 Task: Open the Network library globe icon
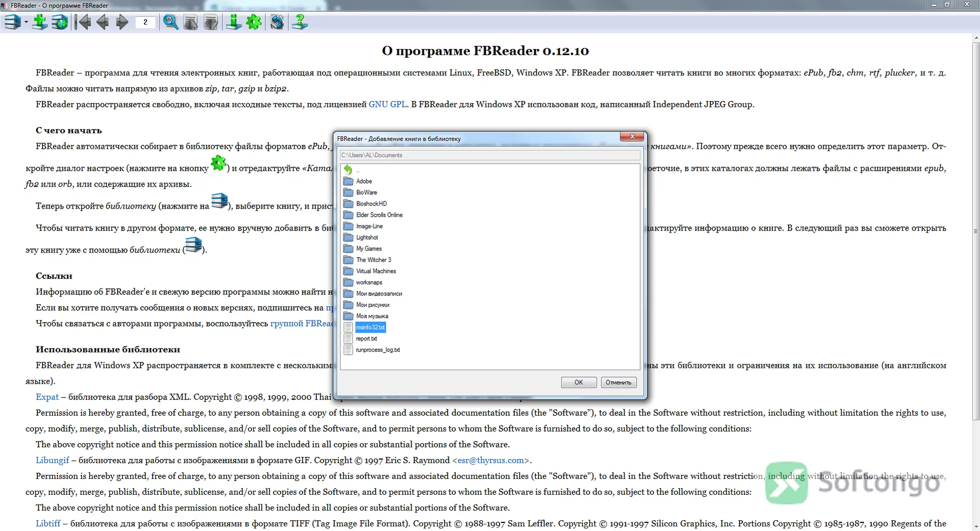(x=60, y=22)
